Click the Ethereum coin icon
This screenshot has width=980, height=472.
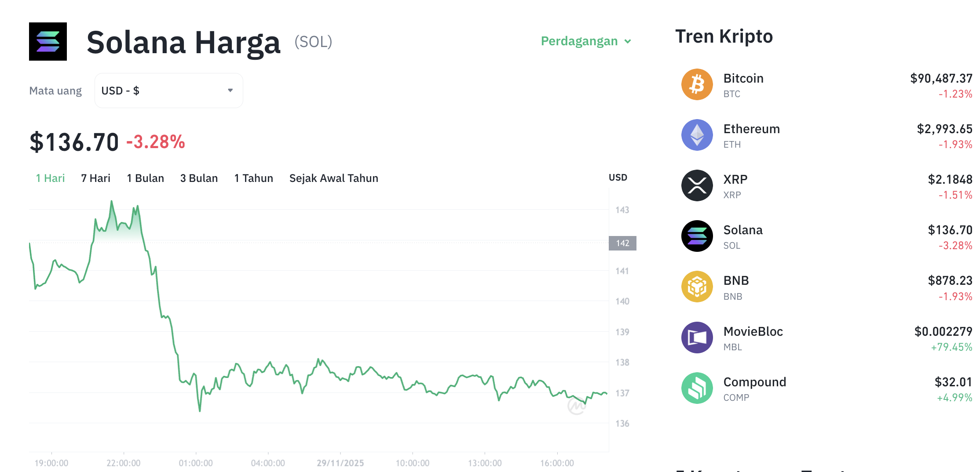click(697, 135)
